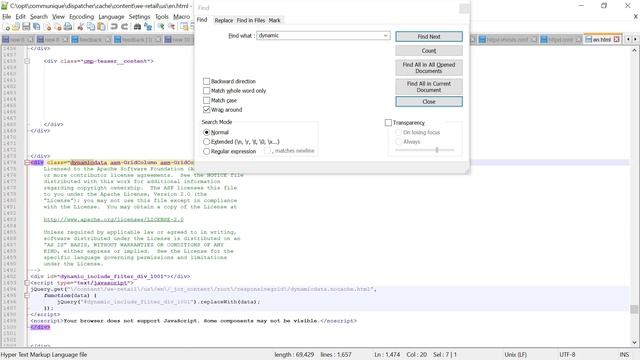Click the apache.org LICENSE-2.0 link in code
This screenshot has width=640, height=360.
coord(113,220)
